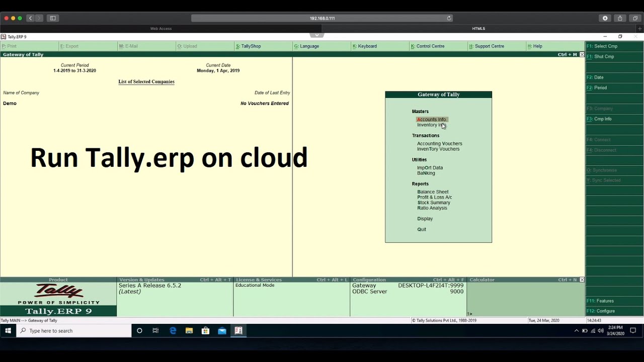Viewport: 644px width, 362px height.
Task: Click the Demo company name
Action: pos(10,104)
